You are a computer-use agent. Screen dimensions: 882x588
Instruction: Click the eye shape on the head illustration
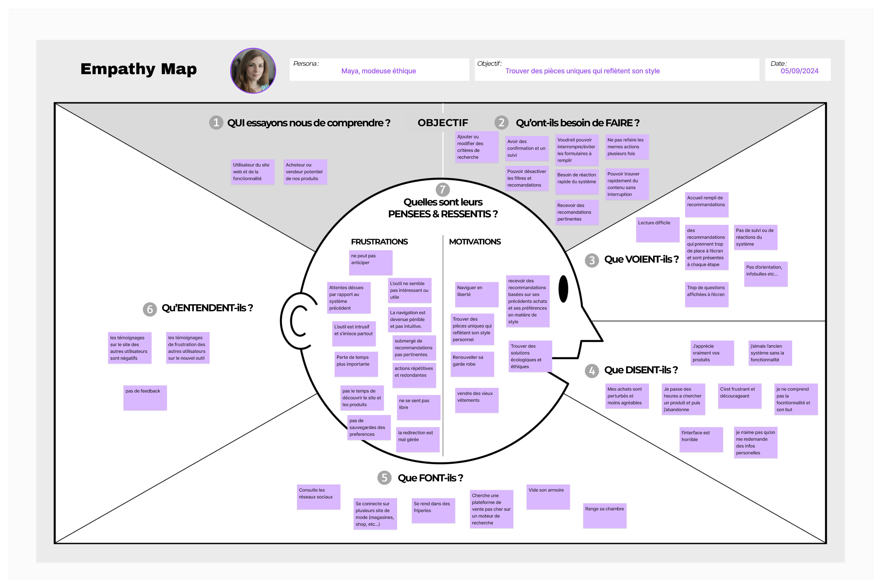coord(563,288)
